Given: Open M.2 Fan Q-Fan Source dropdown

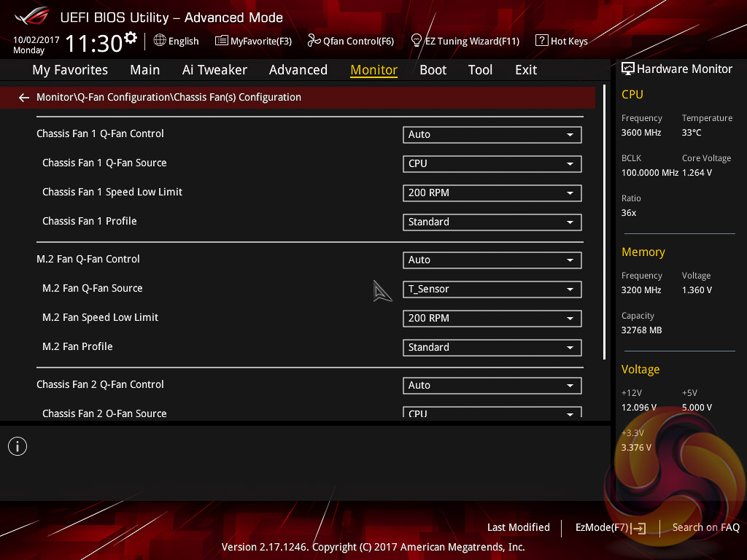Looking at the screenshot, I should click(x=492, y=289).
